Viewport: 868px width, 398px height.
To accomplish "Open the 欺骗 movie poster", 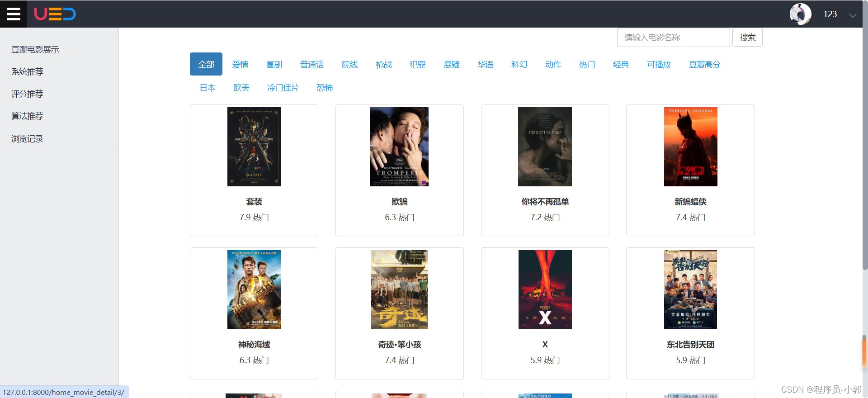I will [x=399, y=147].
